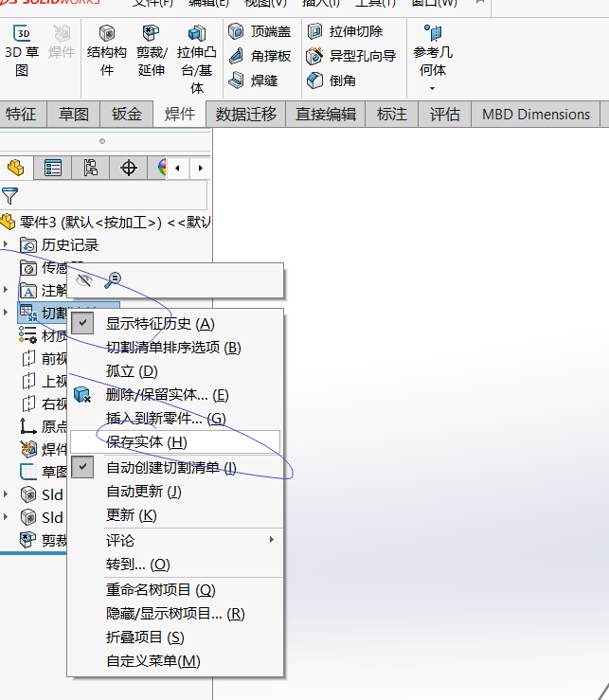Expand the first Sld feature node
Viewport: 609px width, 700px height.
point(6,494)
